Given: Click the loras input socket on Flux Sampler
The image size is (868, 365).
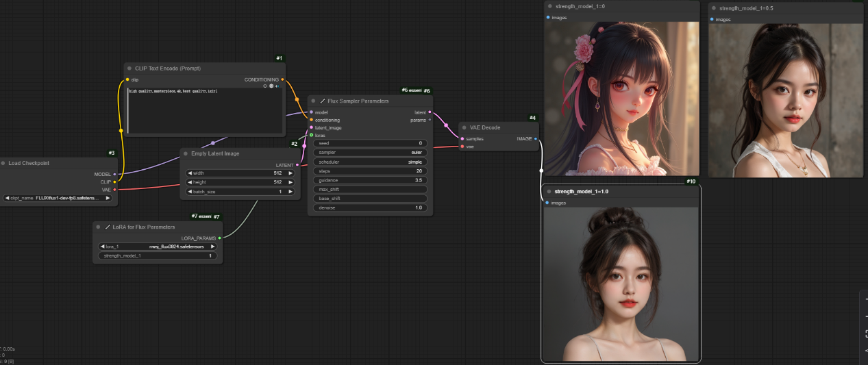Looking at the screenshot, I should pos(311,135).
